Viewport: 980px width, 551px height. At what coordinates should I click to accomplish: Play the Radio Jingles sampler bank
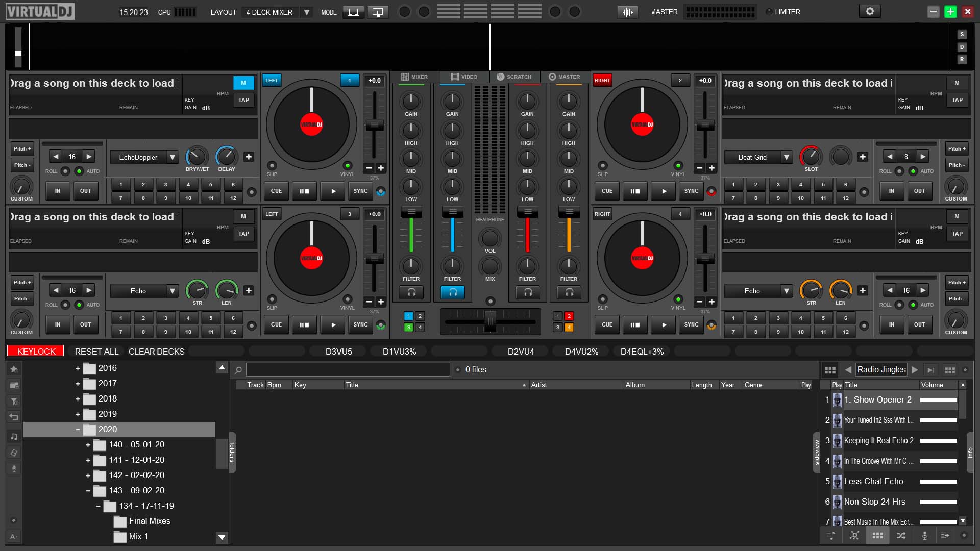[x=915, y=370]
